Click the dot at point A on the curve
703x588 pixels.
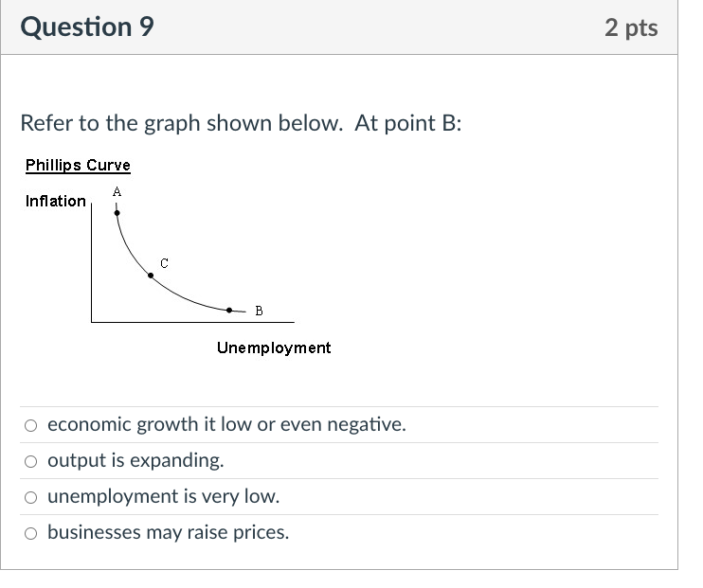[117, 213]
